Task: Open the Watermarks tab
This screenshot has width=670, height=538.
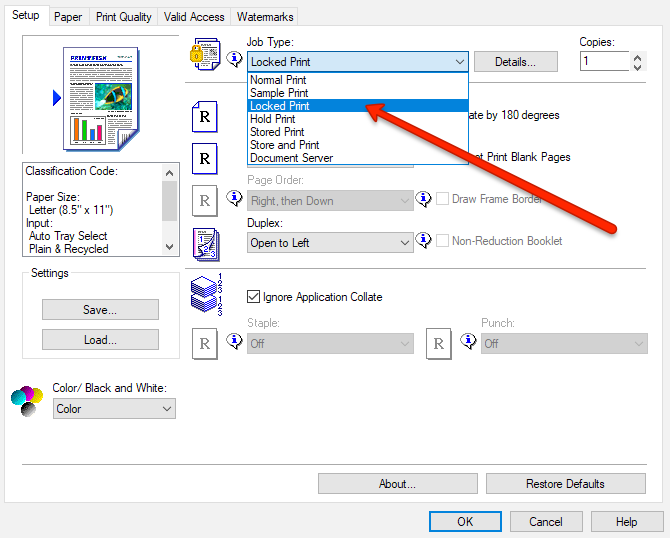Action: 265,17
